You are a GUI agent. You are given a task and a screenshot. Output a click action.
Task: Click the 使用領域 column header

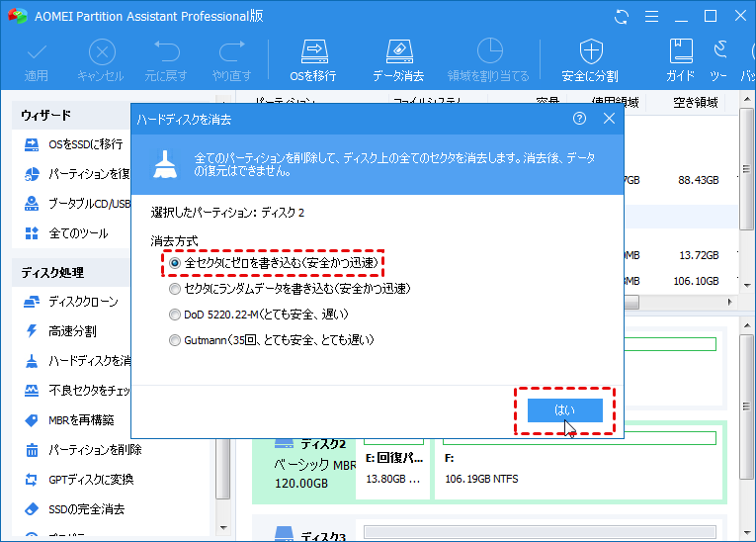click(615, 102)
